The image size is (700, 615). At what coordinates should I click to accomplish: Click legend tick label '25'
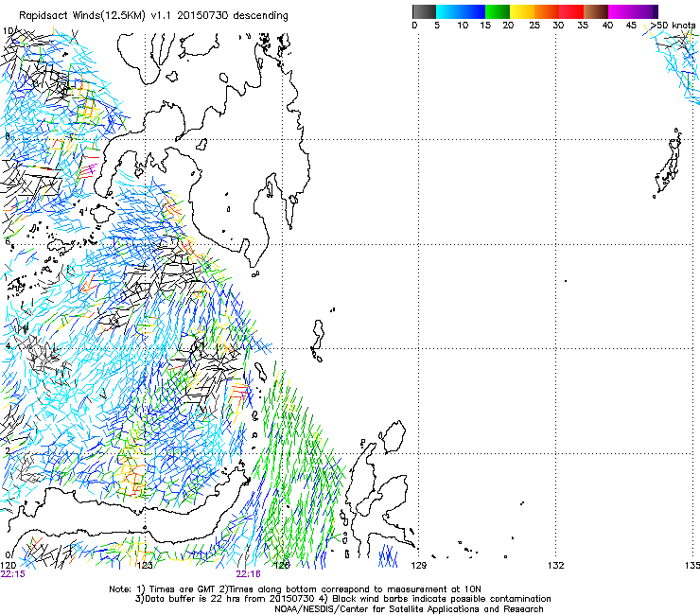tap(534, 25)
